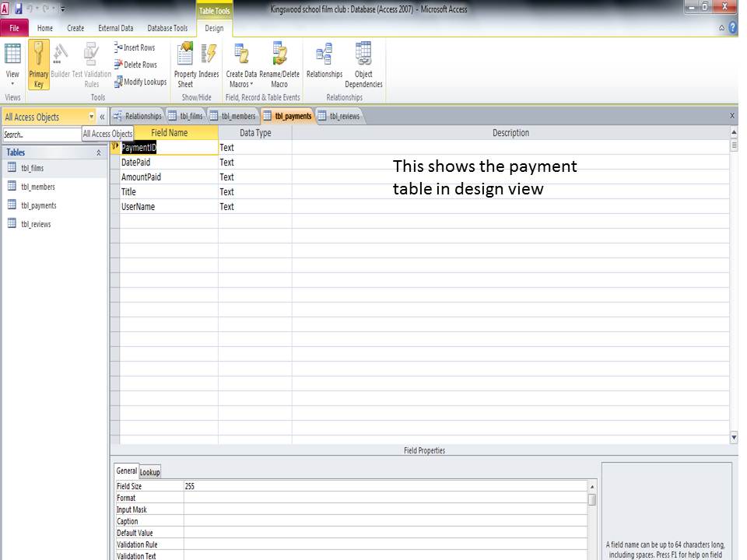Image resolution: width=747 pixels, height=560 pixels.
Task: Open the Create Data Macros menu
Action: pos(241,65)
